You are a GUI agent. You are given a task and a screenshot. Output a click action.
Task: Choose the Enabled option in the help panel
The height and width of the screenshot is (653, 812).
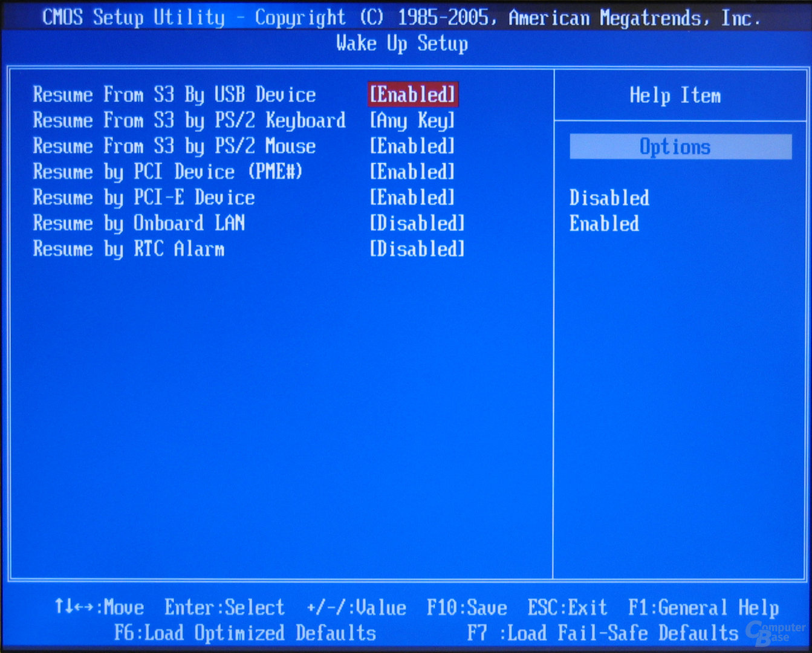point(604,224)
